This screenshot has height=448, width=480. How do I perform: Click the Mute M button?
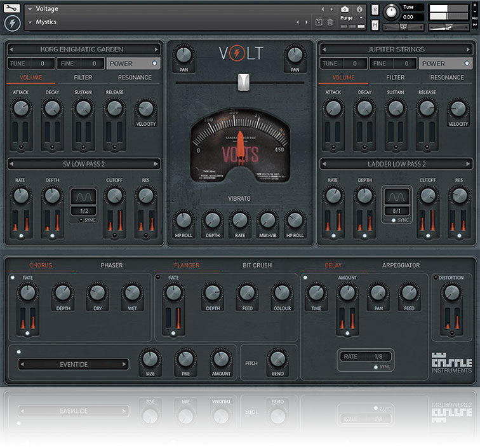(375, 25)
